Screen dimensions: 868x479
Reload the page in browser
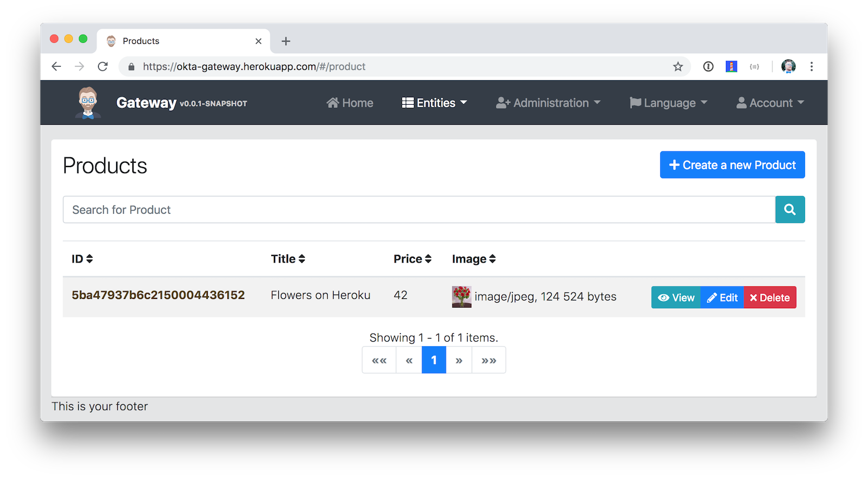103,67
